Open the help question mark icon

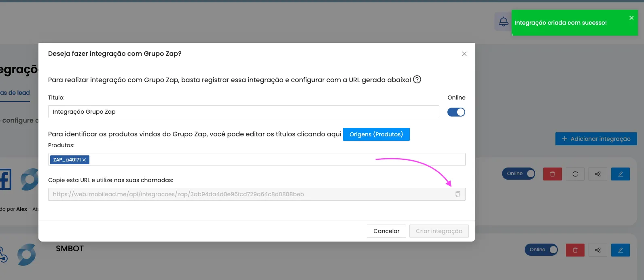(x=417, y=79)
